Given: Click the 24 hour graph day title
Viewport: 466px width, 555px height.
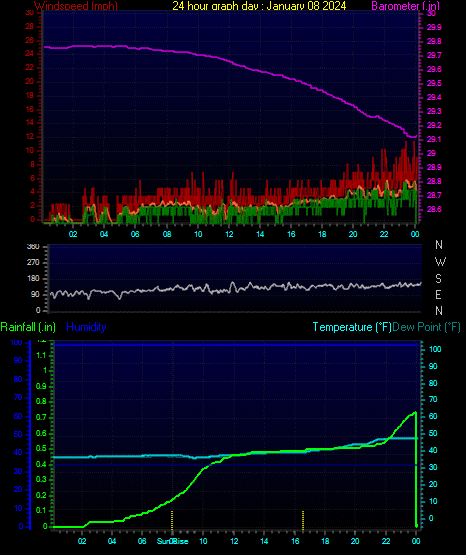Looking at the screenshot, I should [x=259, y=6].
